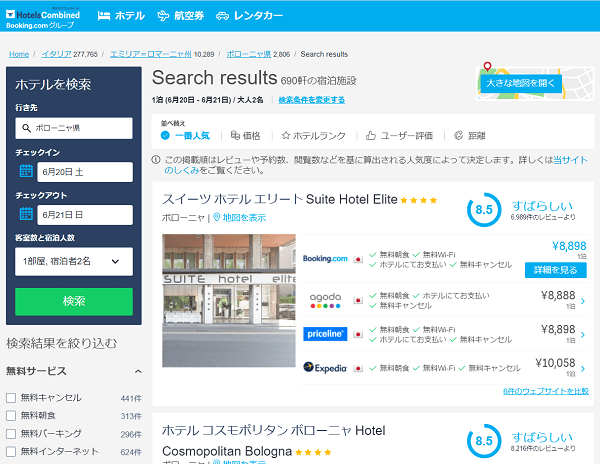The height and width of the screenshot is (464, 600).
Task: Open the イタリア breadcrumb link
Action: coord(57,54)
